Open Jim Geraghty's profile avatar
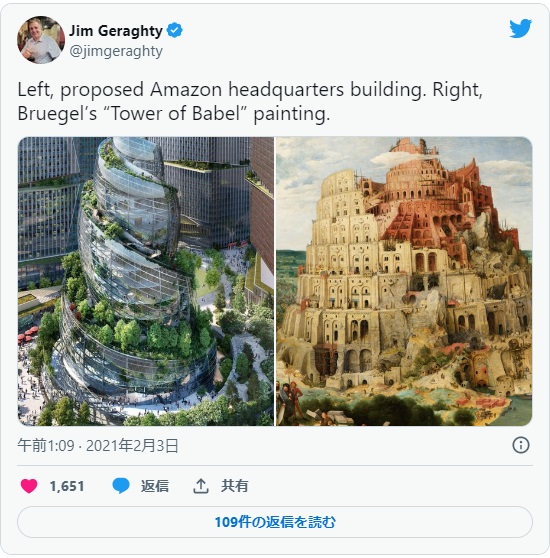 [x=41, y=40]
